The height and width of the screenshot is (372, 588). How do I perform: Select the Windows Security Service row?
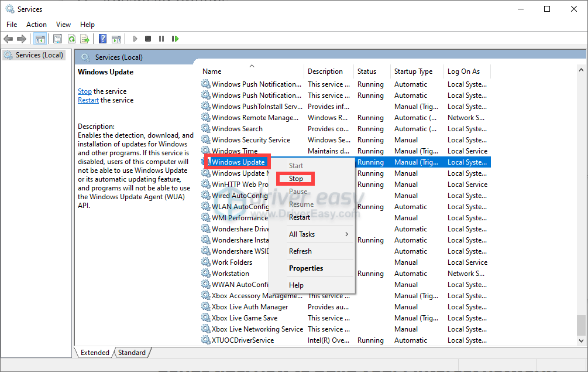[345, 139]
